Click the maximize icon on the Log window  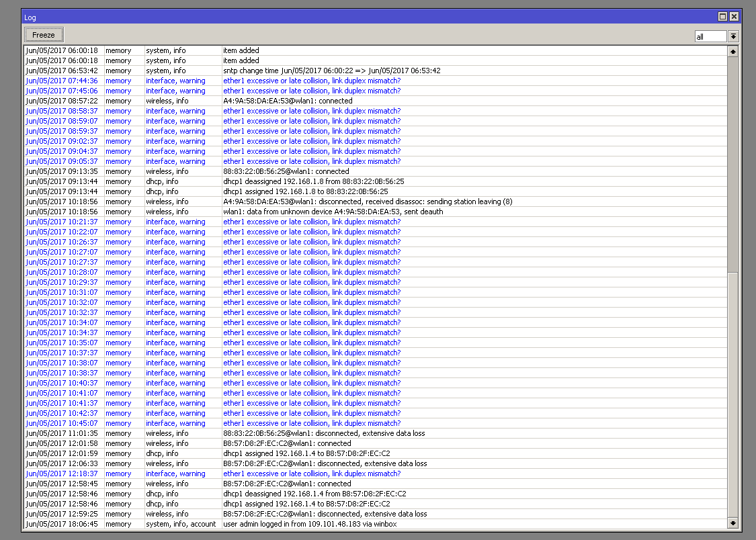tap(722, 16)
